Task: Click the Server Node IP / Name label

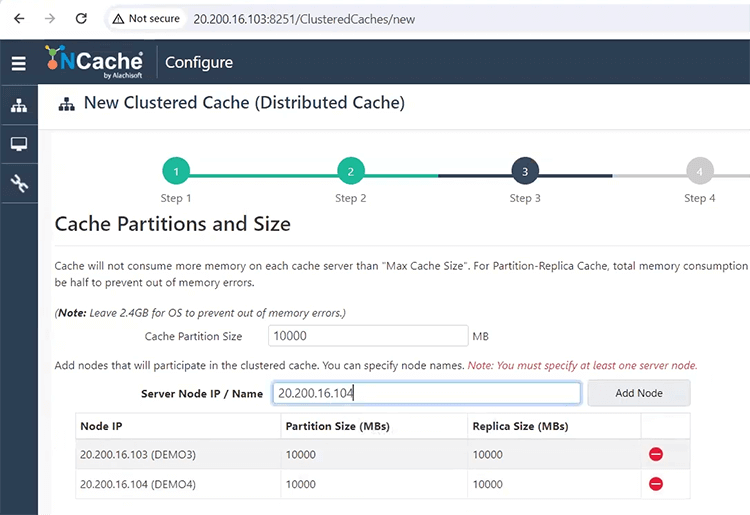Action: pyautogui.click(x=202, y=394)
